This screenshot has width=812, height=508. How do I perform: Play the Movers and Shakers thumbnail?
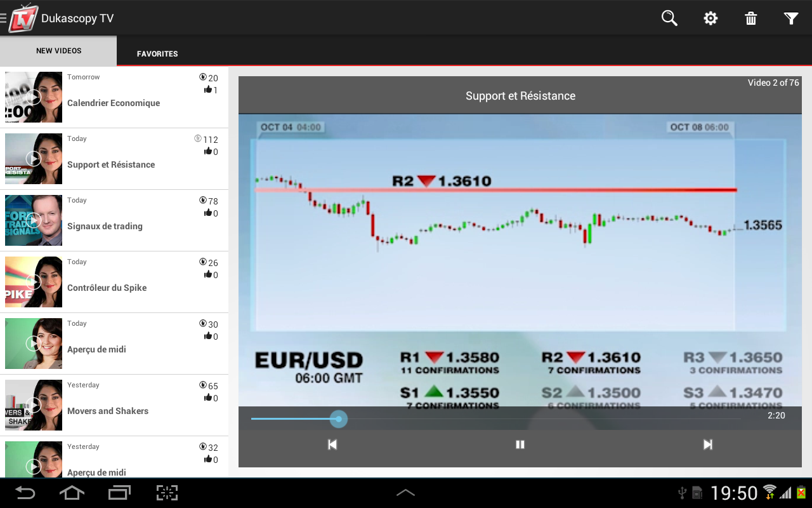click(x=34, y=405)
